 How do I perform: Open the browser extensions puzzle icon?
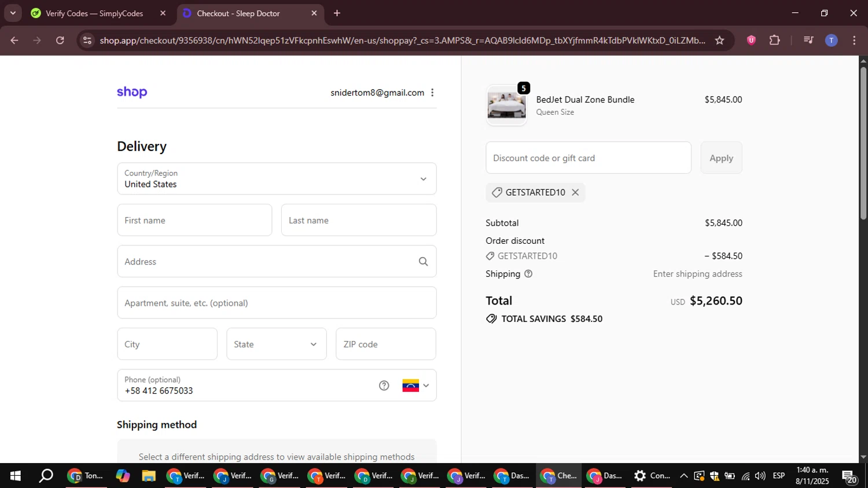775,40
